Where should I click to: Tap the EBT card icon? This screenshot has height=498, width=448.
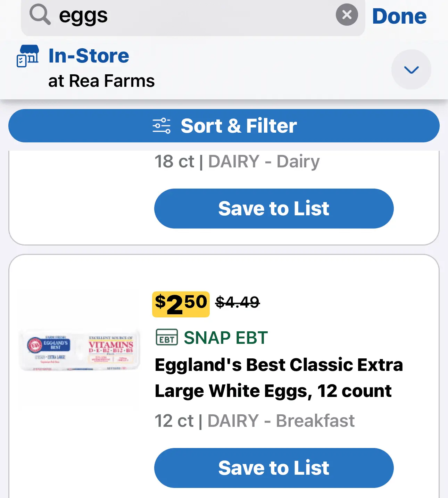point(167,337)
